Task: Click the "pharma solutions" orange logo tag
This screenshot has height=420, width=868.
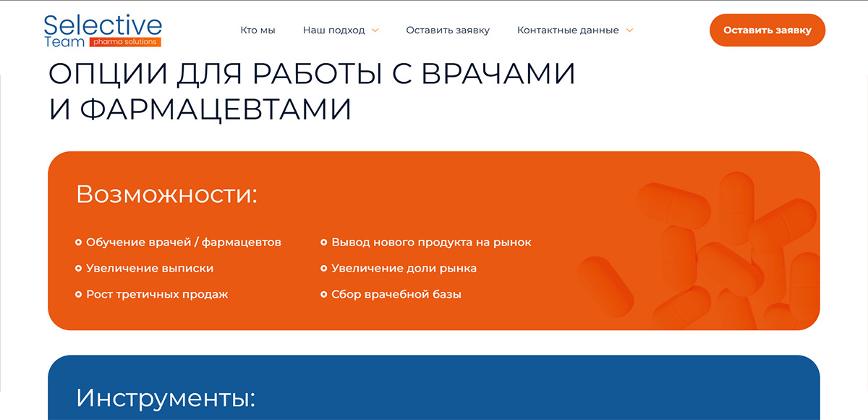Action: pos(124,42)
